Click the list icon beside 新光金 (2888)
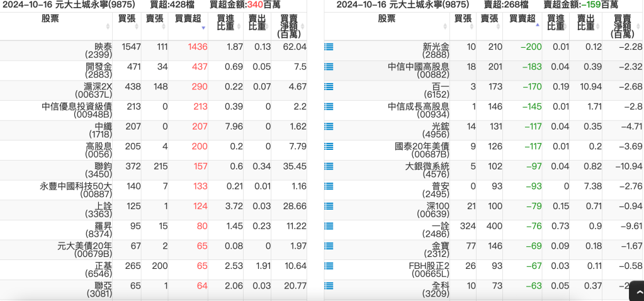The image size is (644, 301). pos(329,47)
